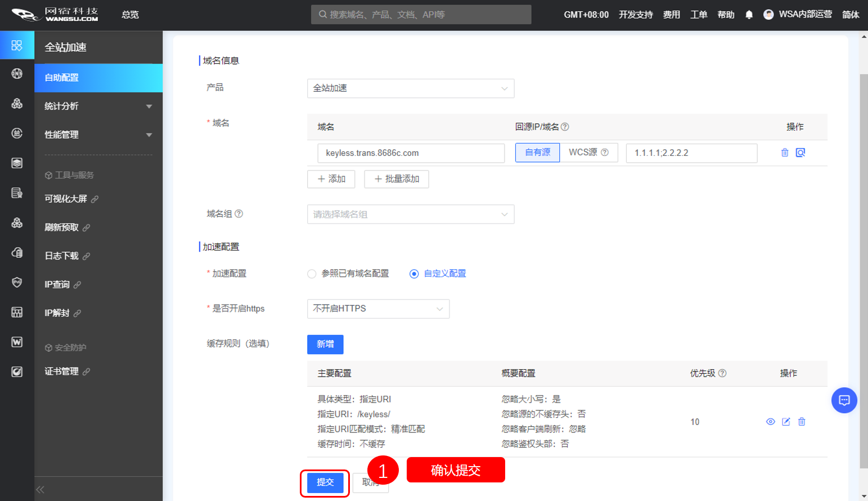
Task: Select the grid dashboard icon in left rail
Action: (17, 45)
